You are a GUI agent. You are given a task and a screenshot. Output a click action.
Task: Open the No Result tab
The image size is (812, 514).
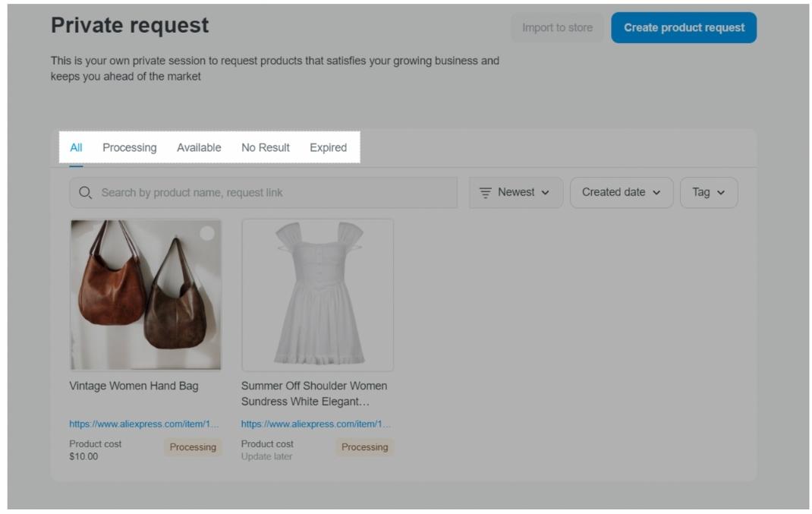click(266, 148)
